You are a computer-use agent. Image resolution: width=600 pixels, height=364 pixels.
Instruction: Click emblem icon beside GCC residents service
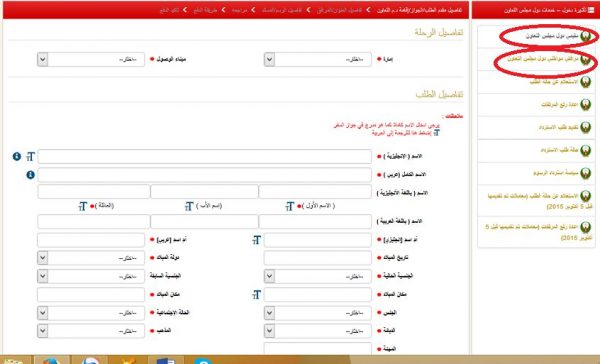pos(585,36)
